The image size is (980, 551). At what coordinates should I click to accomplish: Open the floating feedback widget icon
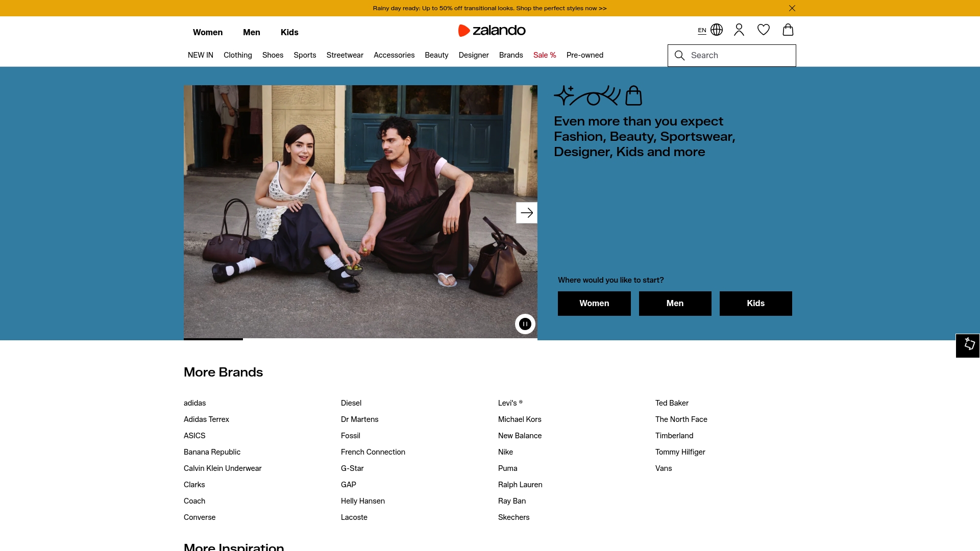tap(968, 345)
